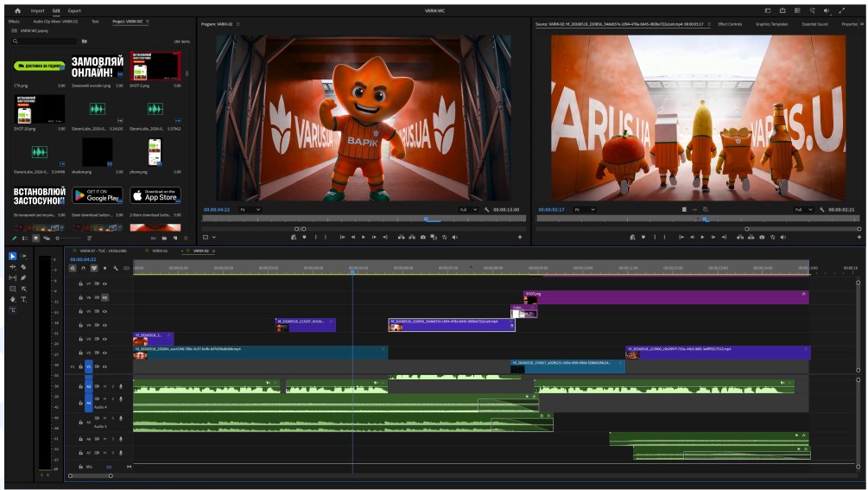Expand dropdown next to Program monitor safe-margins icon
Viewport: 868px width, 490px height.
pos(213,237)
